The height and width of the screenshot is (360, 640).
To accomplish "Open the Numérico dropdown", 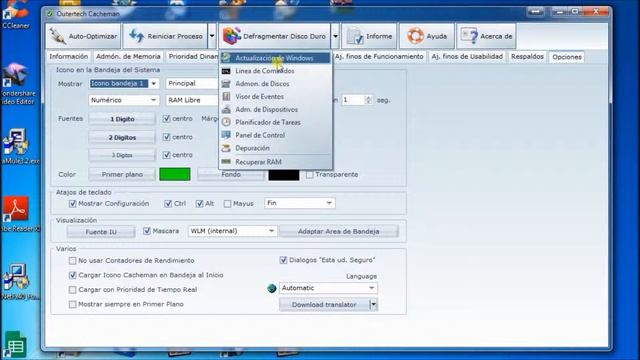I will [124, 100].
